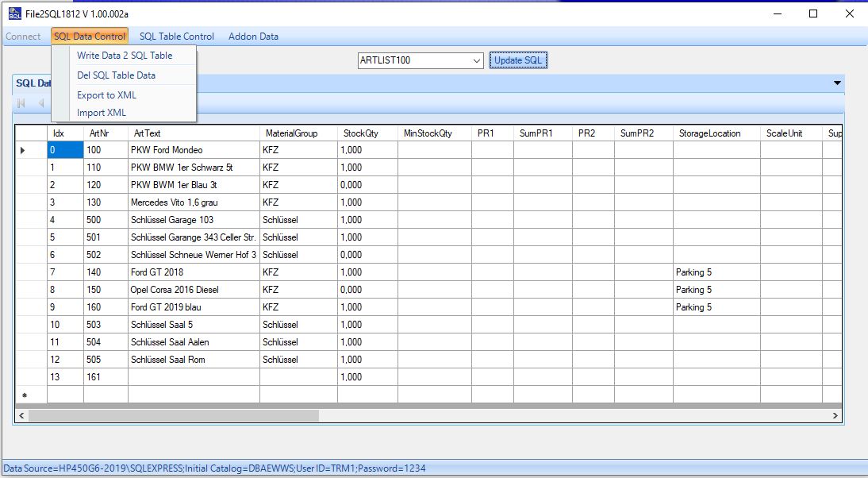868x478 pixels.
Task: Select cell 'Ford GT 2019 blau'
Action: click(194, 306)
